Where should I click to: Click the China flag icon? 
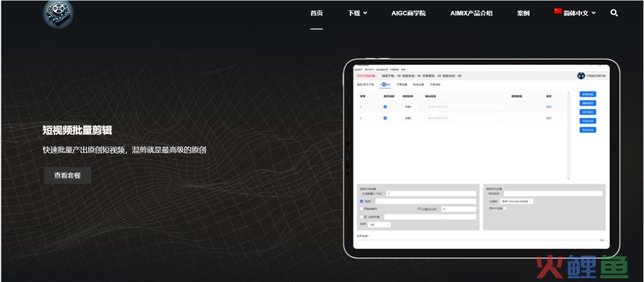[558, 11]
